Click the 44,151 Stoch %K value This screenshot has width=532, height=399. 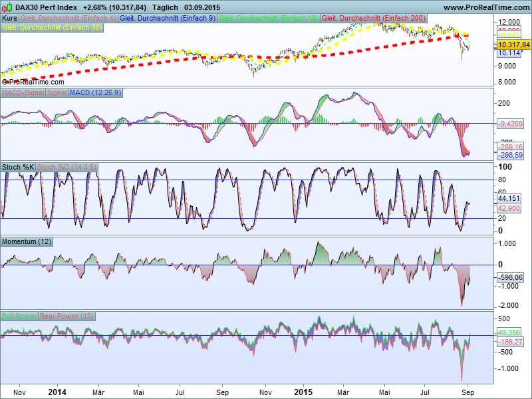(509, 198)
